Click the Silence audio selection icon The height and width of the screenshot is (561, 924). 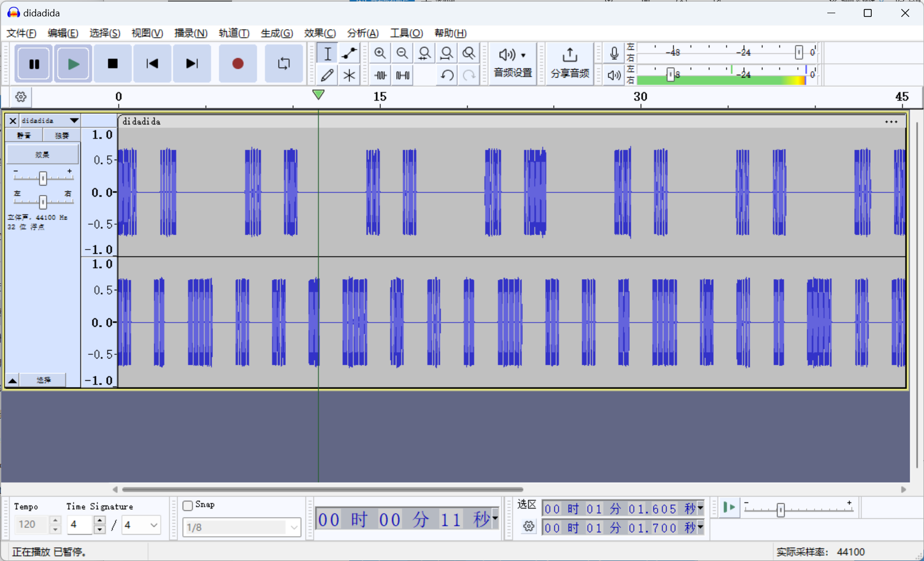tap(402, 75)
